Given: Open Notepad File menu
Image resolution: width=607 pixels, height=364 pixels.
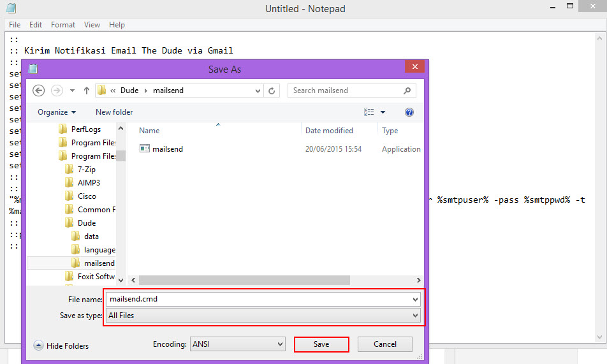Looking at the screenshot, I should pos(15,25).
